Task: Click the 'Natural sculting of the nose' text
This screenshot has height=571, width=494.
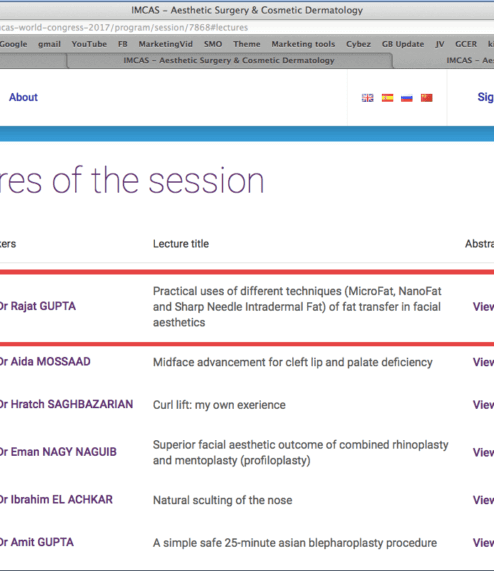Action: [222, 500]
